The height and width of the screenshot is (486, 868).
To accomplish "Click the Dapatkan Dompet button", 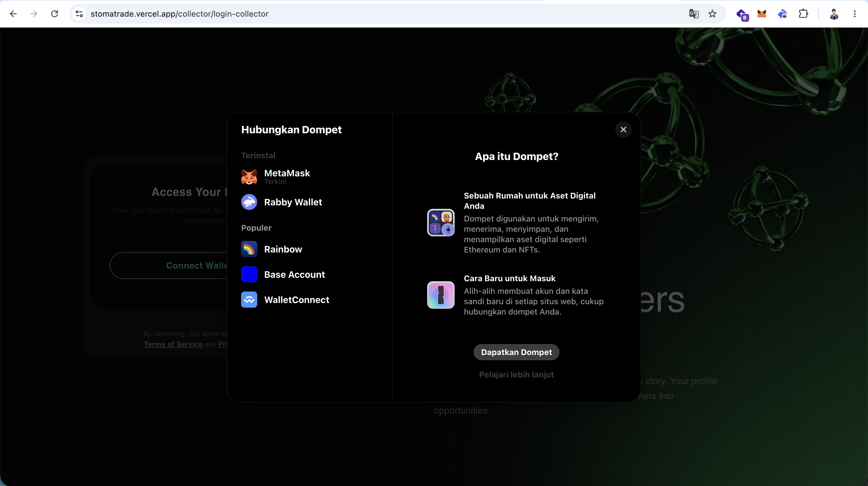I will [516, 352].
